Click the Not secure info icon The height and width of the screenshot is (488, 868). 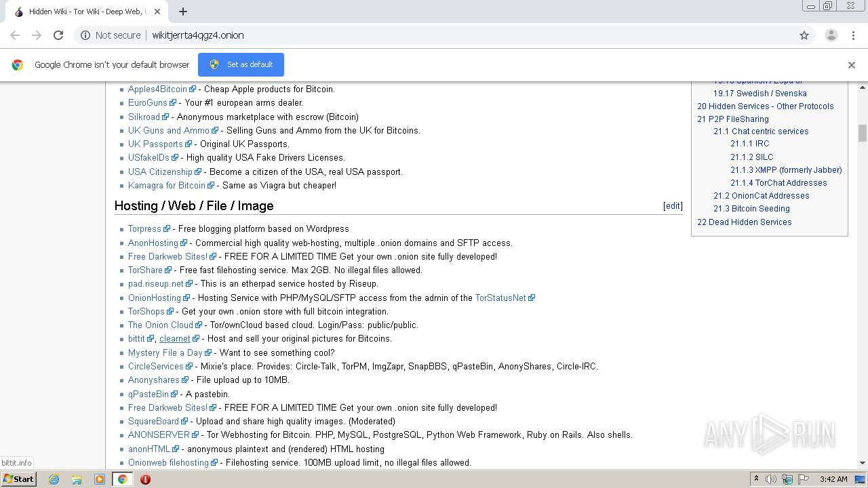[85, 35]
